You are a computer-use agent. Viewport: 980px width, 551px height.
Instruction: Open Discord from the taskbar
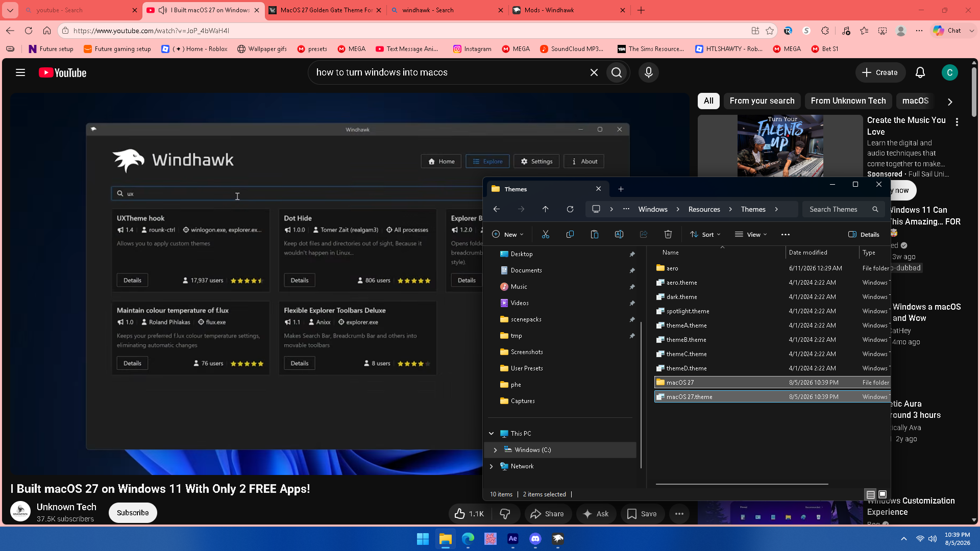click(x=535, y=539)
